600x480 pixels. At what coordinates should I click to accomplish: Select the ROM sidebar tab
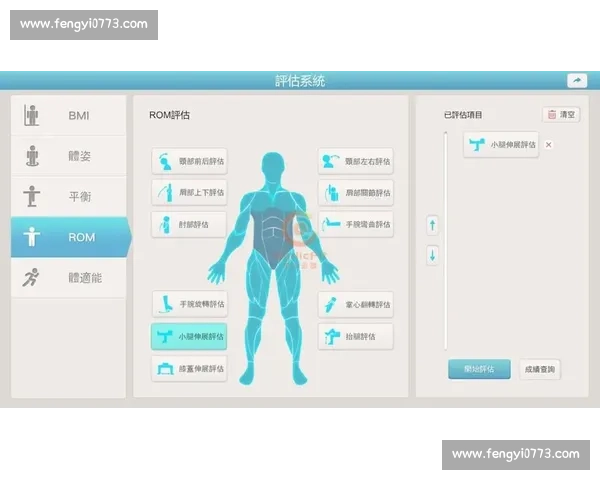click(x=71, y=237)
